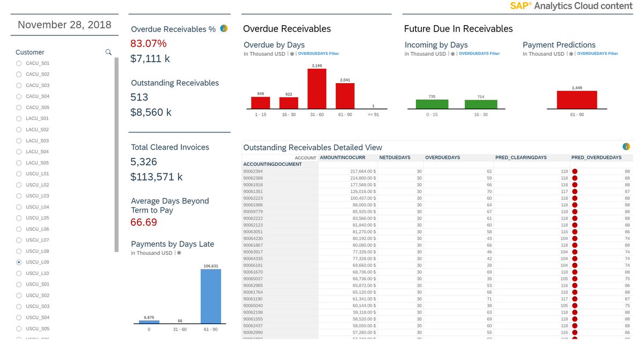Click the customer list vertical scrollbar

coord(116,155)
